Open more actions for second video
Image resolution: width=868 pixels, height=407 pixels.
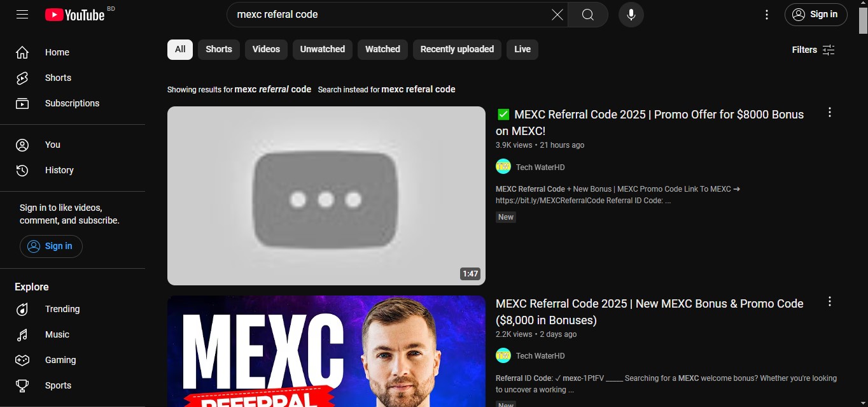pos(830,301)
